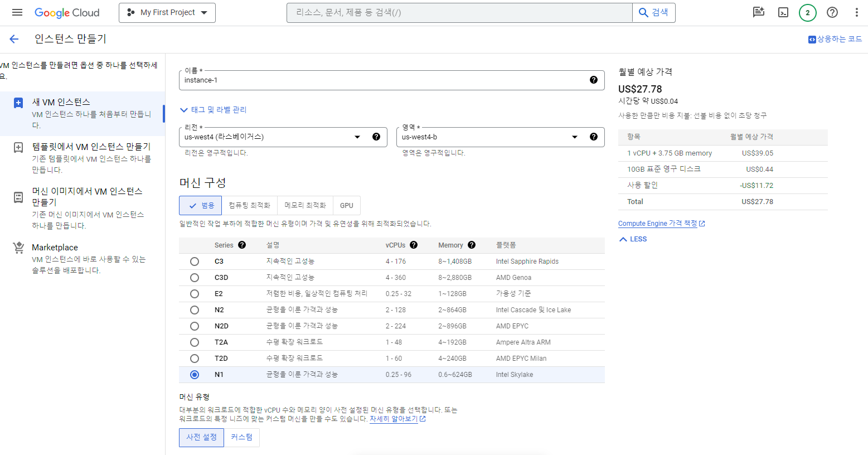This screenshot has height=455, width=868.
Task: Choose 머신 이미지에서 VM 인스턴스 만들기 option
Action: tap(83, 208)
